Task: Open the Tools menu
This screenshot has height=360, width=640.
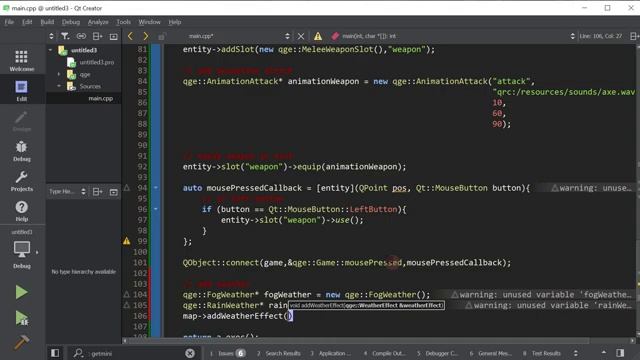Action: pyautogui.click(x=123, y=22)
